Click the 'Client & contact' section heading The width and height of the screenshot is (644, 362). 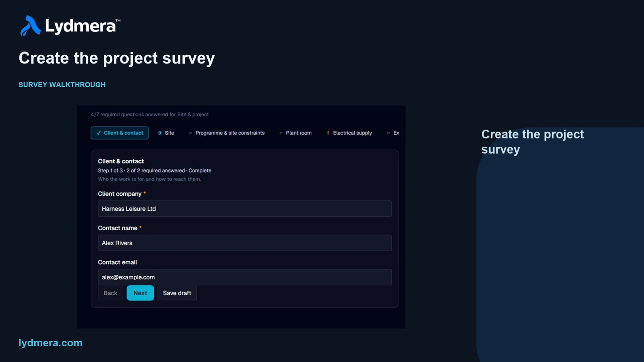click(x=121, y=161)
